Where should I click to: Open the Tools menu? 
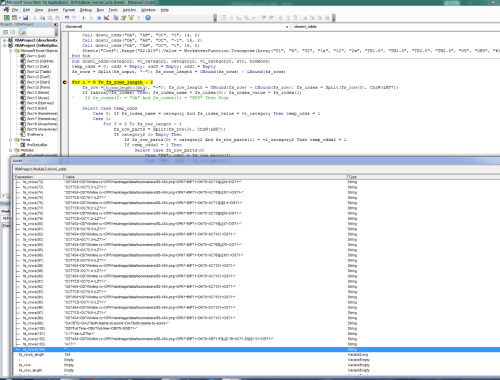click(113, 10)
